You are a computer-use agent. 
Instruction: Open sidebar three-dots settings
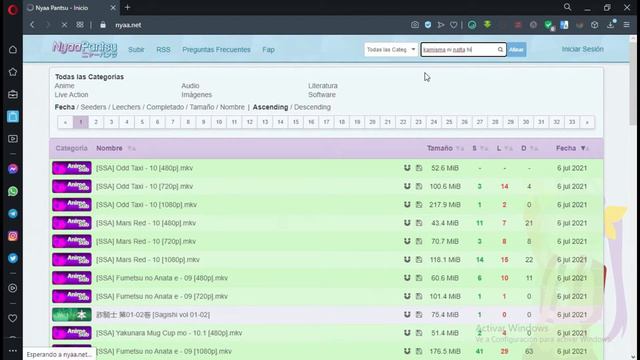13,351
